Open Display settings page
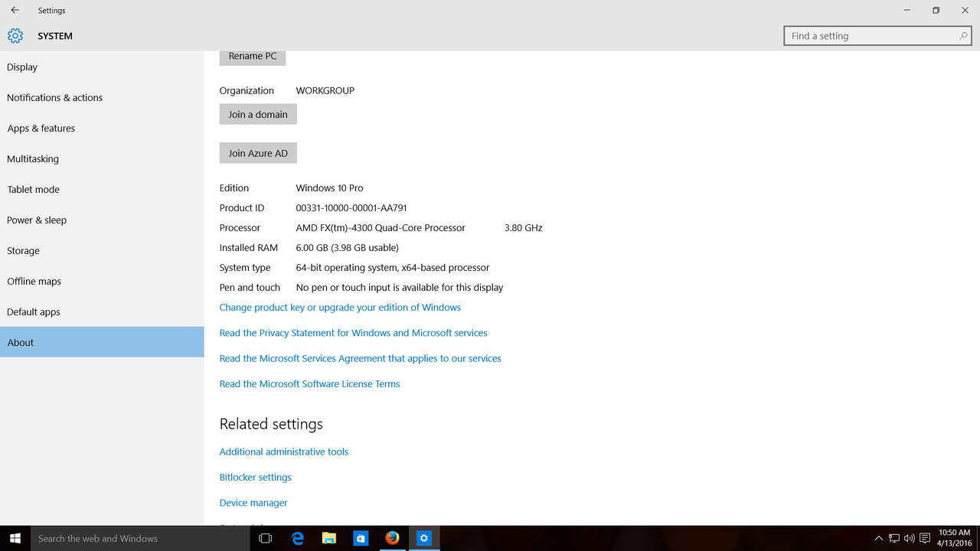Image resolution: width=980 pixels, height=551 pixels. (x=102, y=67)
